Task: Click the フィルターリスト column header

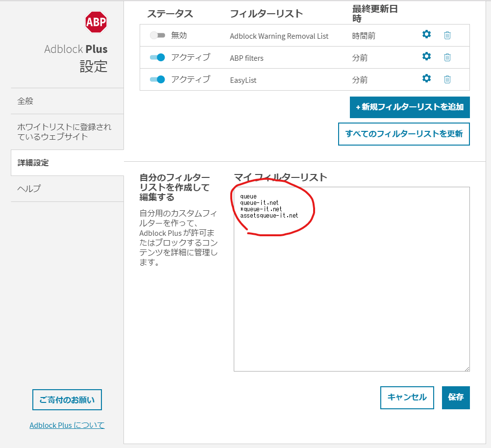Action: pyautogui.click(x=266, y=14)
